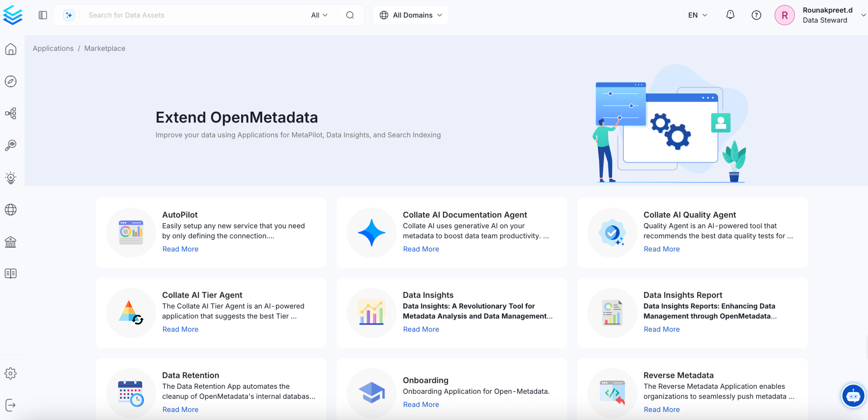Read More for Reverse Metadata
Viewport: 868px width, 420px height.
click(x=662, y=409)
